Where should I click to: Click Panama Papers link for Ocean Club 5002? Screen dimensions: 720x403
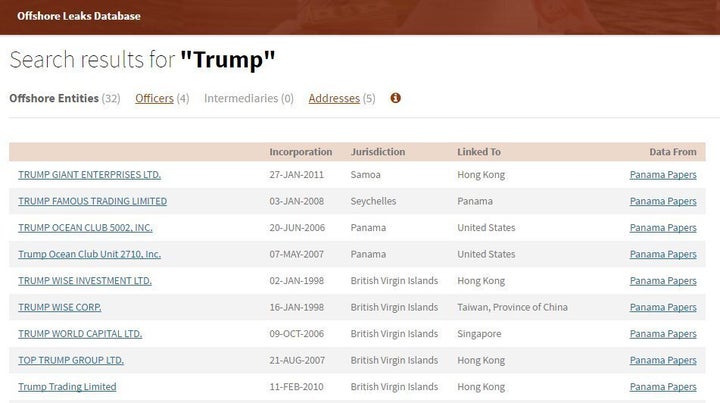pos(663,228)
